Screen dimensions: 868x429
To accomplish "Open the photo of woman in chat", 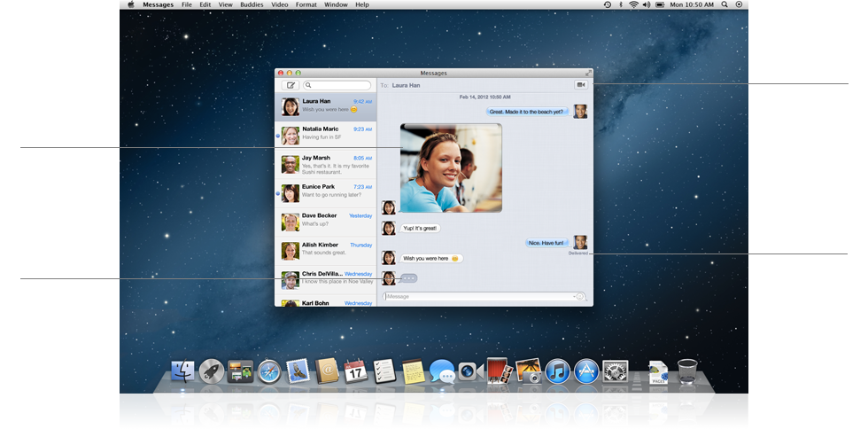I will point(451,168).
